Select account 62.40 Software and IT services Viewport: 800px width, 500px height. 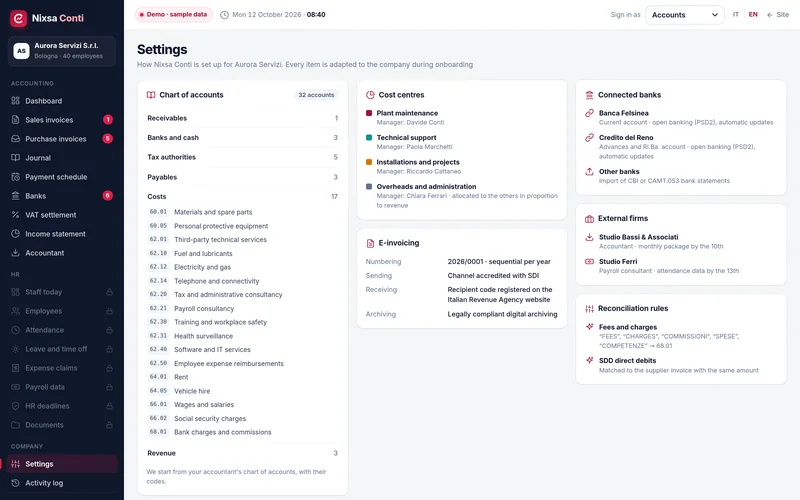[x=242, y=349]
